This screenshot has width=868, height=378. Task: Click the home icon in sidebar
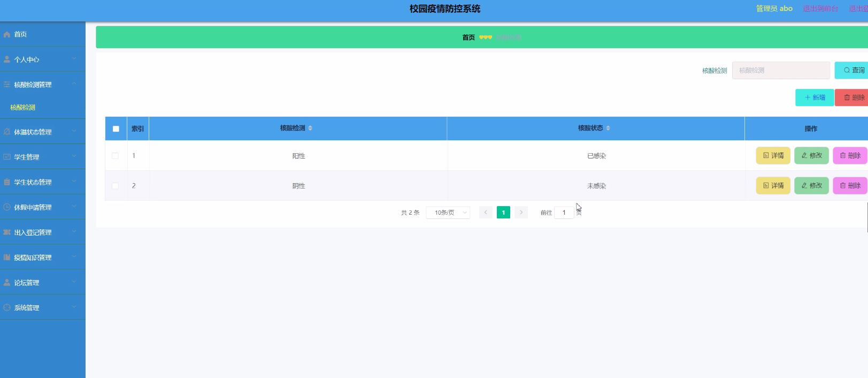7,34
